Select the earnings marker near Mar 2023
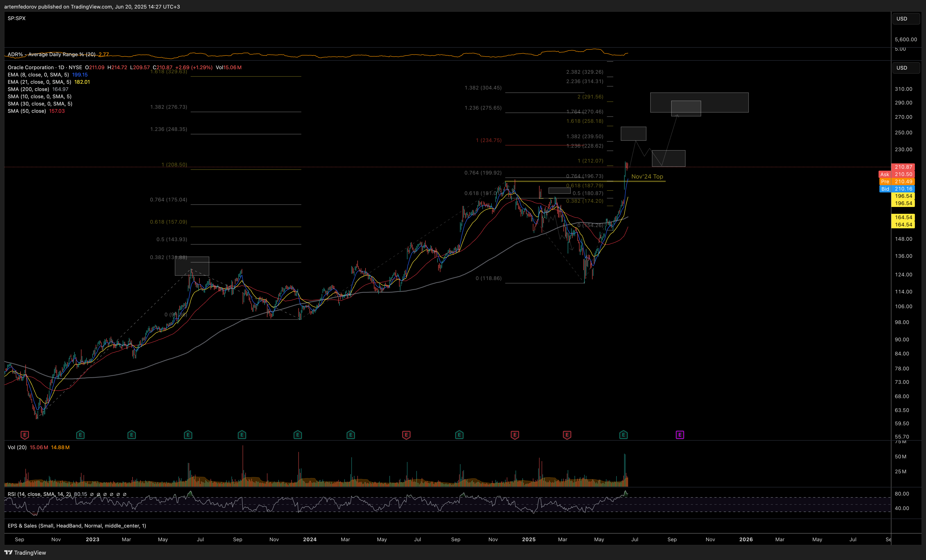This screenshot has width=926, height=560. [x=131, y=435]
